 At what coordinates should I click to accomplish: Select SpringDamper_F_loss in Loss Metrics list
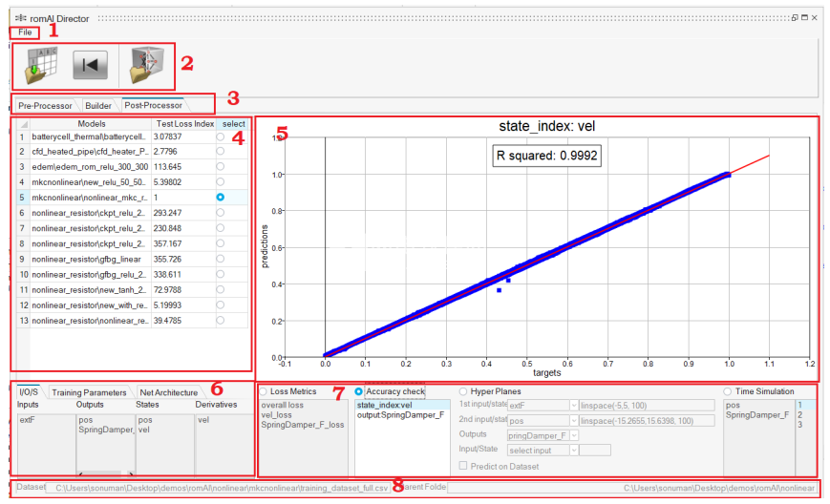tap(302, 425)
